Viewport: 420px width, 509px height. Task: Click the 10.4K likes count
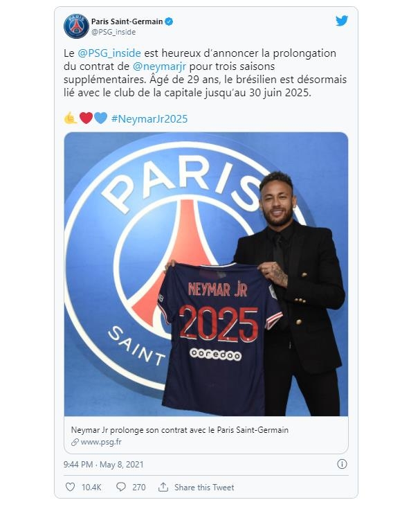(x=91, y=488)
